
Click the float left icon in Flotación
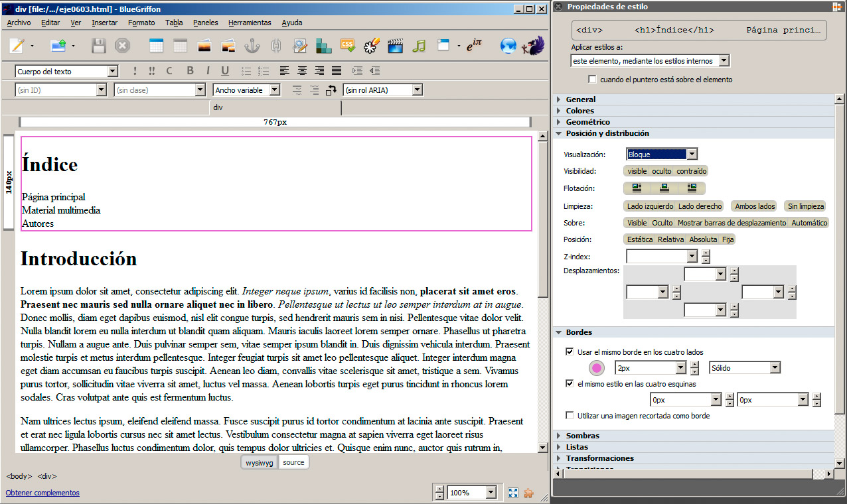click(x=637, y=188)
